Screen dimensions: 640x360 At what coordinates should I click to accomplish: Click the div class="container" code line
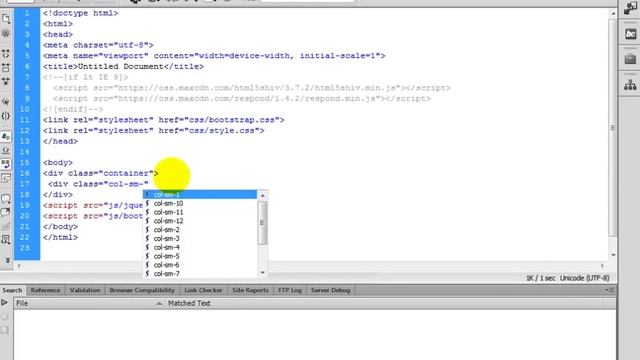[100, 173]
